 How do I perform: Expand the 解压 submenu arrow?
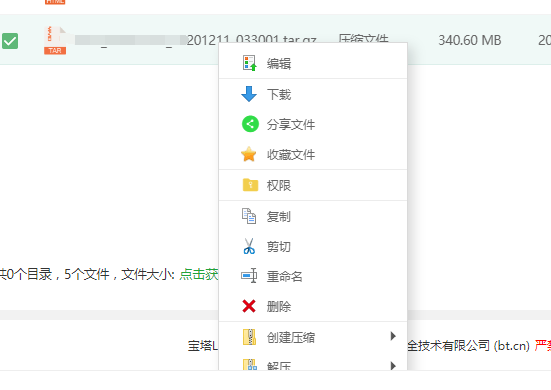(393, 366)
